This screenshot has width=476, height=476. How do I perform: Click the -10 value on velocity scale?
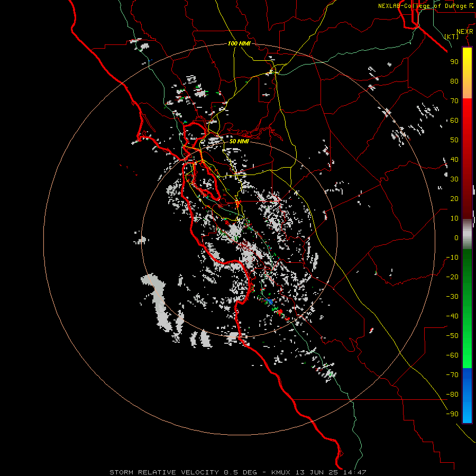pyautogui.click(x=452, y=258)
